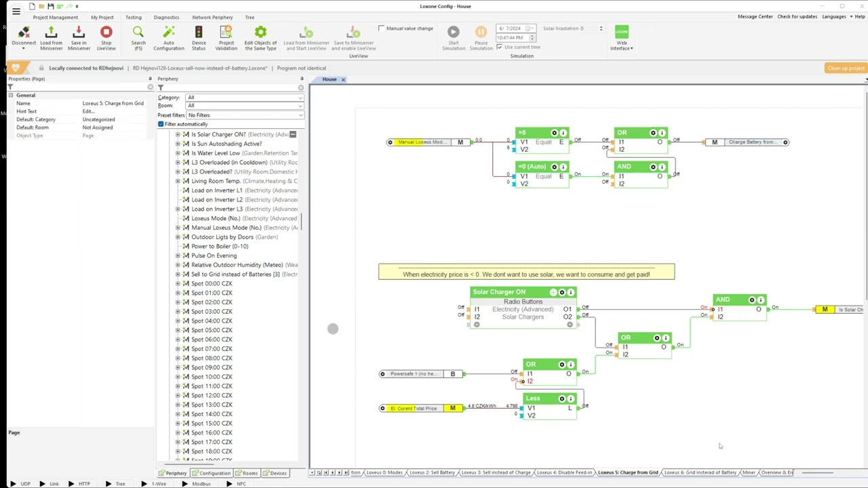Switch to Loxeus 2: Sell Battery page tab
This screenshot has height=488, width=868.
[x=432, y=472]
